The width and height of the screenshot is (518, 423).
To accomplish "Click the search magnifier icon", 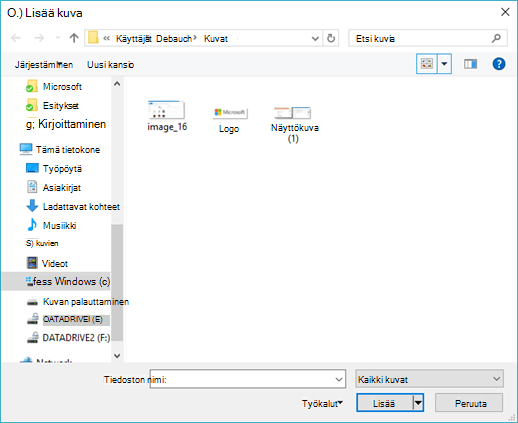I will (x=496, y=38).
